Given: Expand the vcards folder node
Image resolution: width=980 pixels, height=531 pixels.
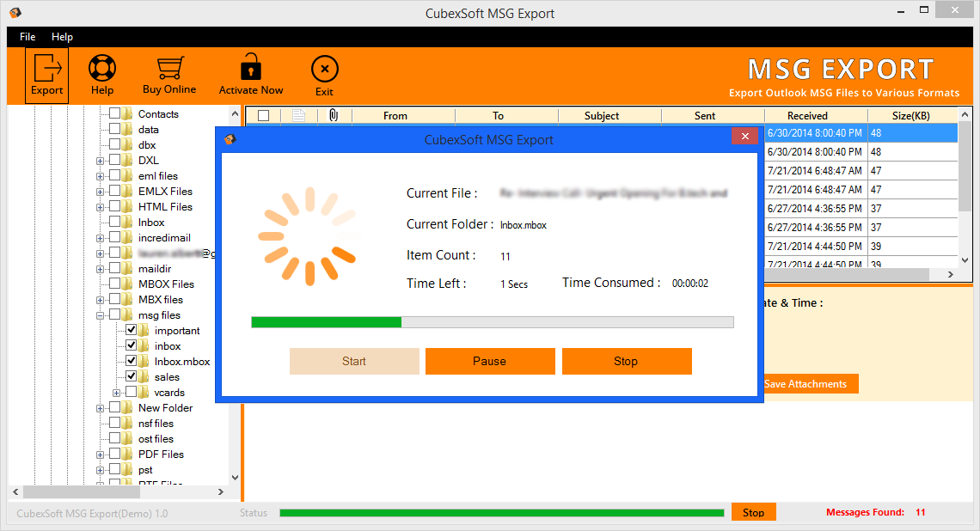Looking at the screenshot, I should click(116, 394).
